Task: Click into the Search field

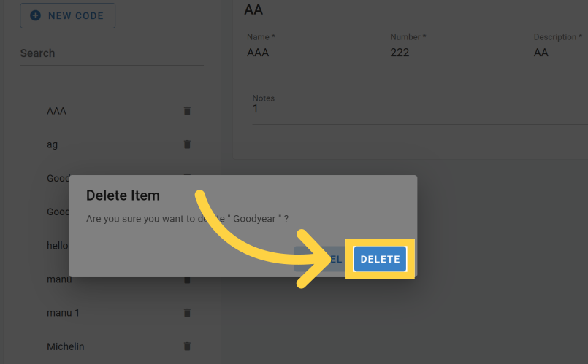Action: pos(112,53)
